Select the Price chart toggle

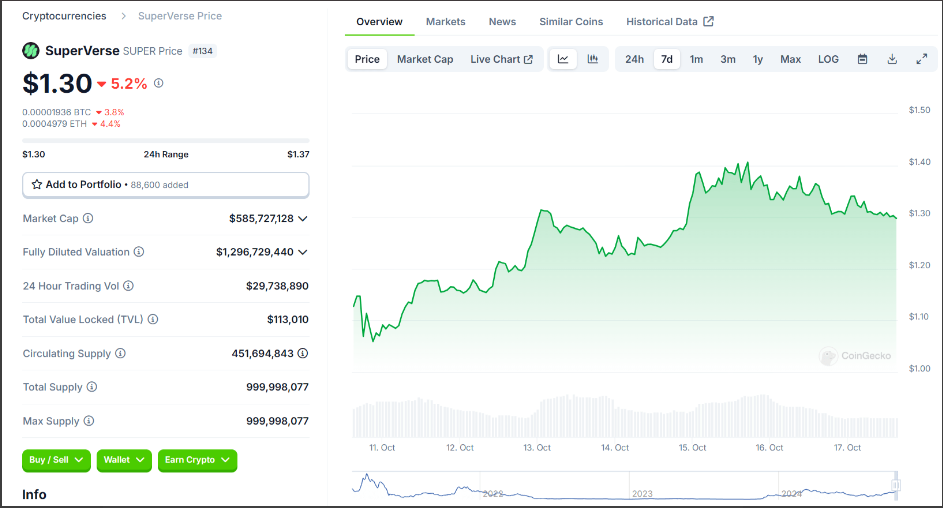pos(367,59)
